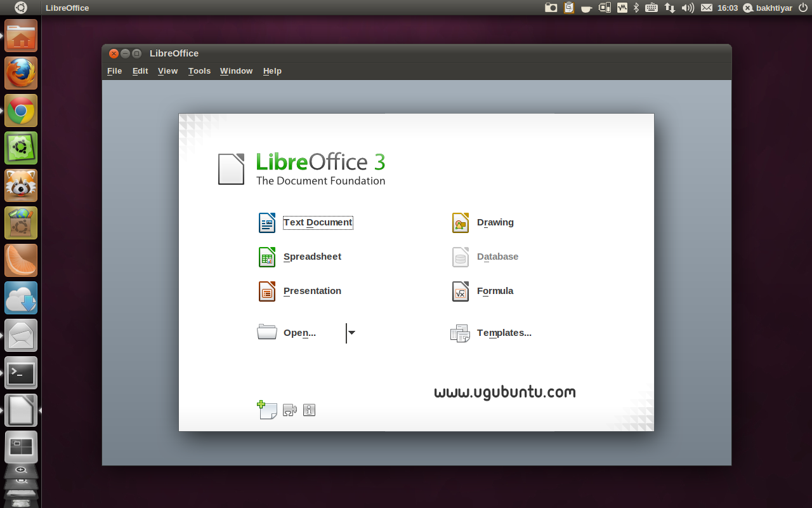The width and height of the screenshot is (812, 508).
Task: Open the bakhtiyar user menu
Action: point(768,8)
